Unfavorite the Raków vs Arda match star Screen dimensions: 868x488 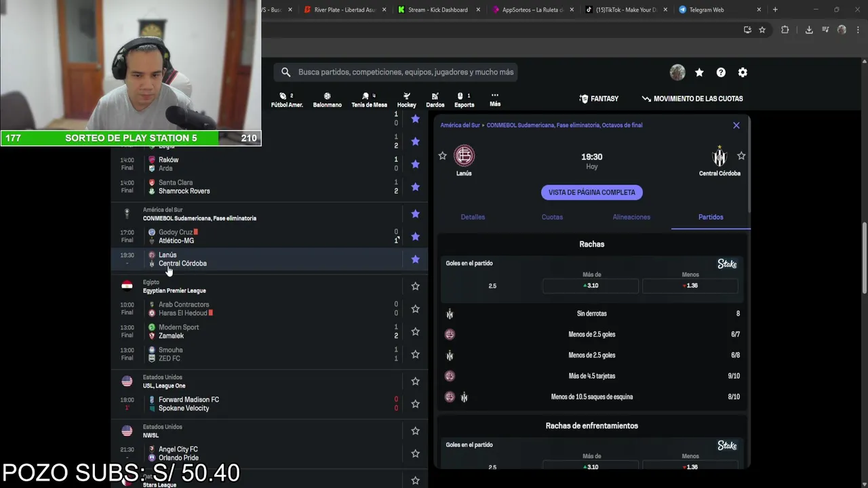(415, 164)
